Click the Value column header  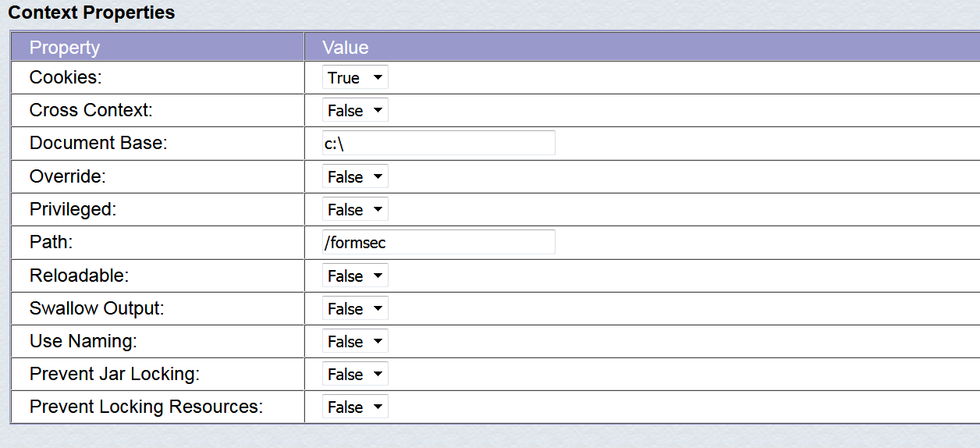pos(346,48)
